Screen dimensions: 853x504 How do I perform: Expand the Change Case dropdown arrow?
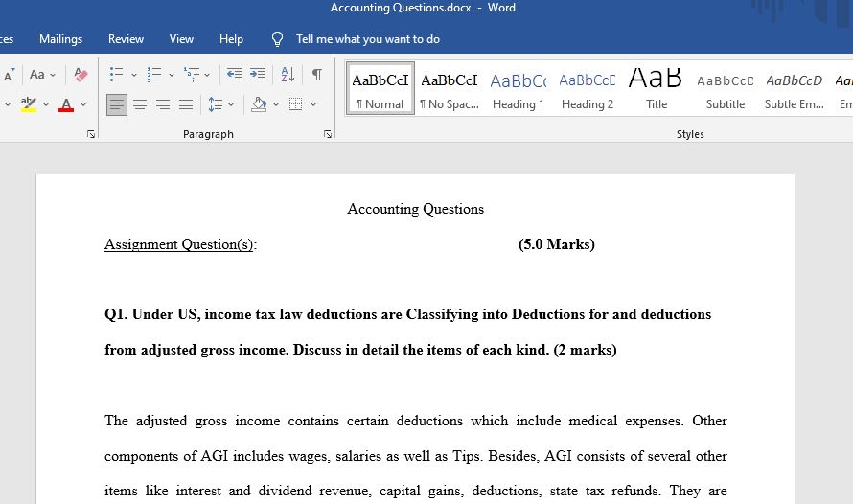click(x=53, y=75)
